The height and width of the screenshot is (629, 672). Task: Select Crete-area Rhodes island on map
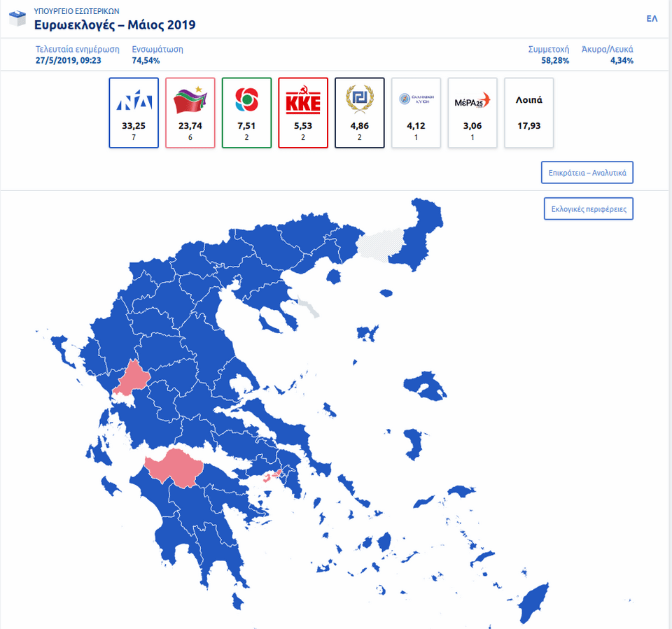pos(533,602)
